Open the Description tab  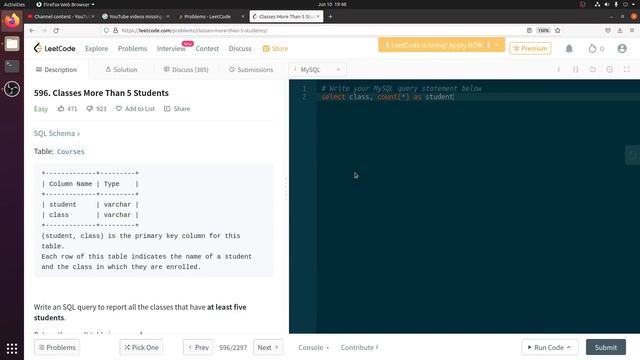(x=56, y=69)
